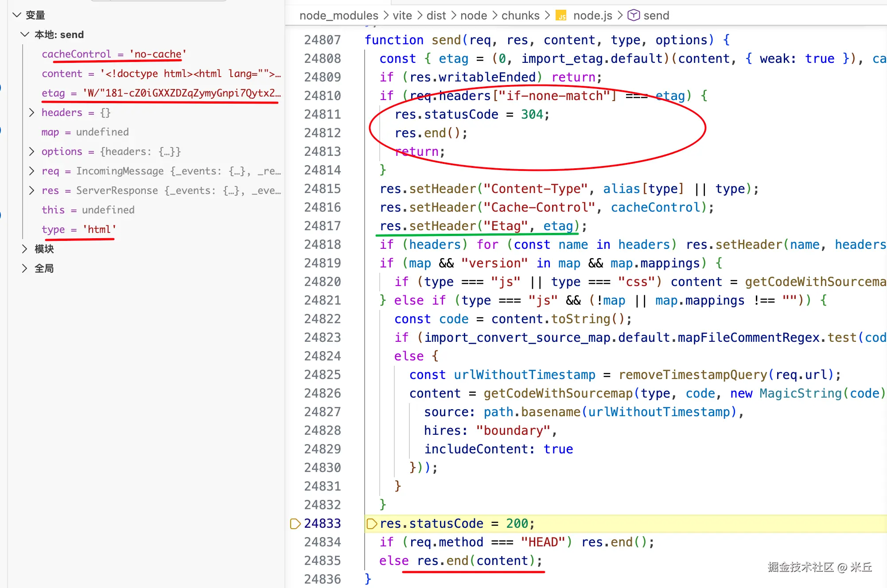Viewport: 887px width, 588px height.
Task: Collapse the 变量 variables section
Action: click(x=17, y=15)
